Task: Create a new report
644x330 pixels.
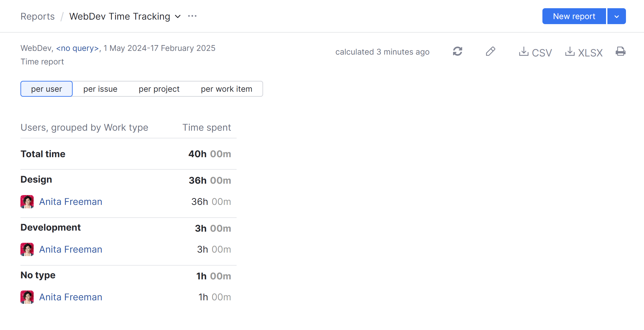Action: (x=574, y=16)
